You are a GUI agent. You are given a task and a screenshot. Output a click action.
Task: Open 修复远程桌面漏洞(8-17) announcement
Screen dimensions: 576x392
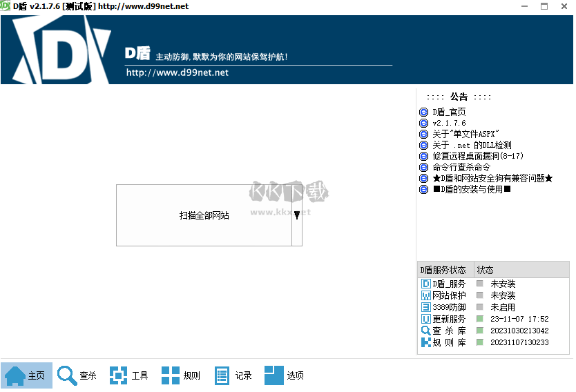click(x=478, y=156)
